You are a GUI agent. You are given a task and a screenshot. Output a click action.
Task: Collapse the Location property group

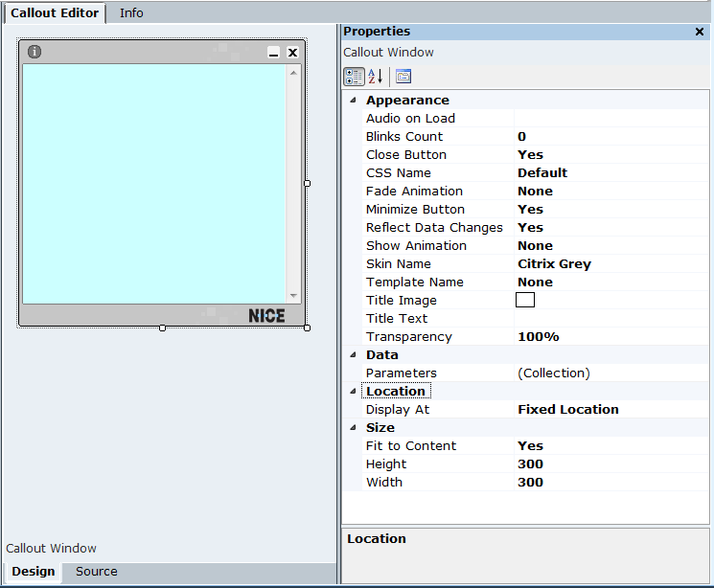[x=352, y=392]
